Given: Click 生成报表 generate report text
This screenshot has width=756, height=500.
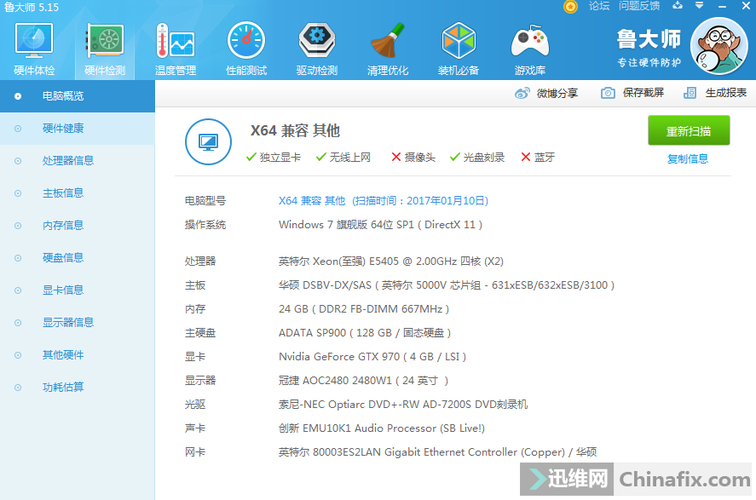Looking at the screenshot, I should [x=726, y=93].
